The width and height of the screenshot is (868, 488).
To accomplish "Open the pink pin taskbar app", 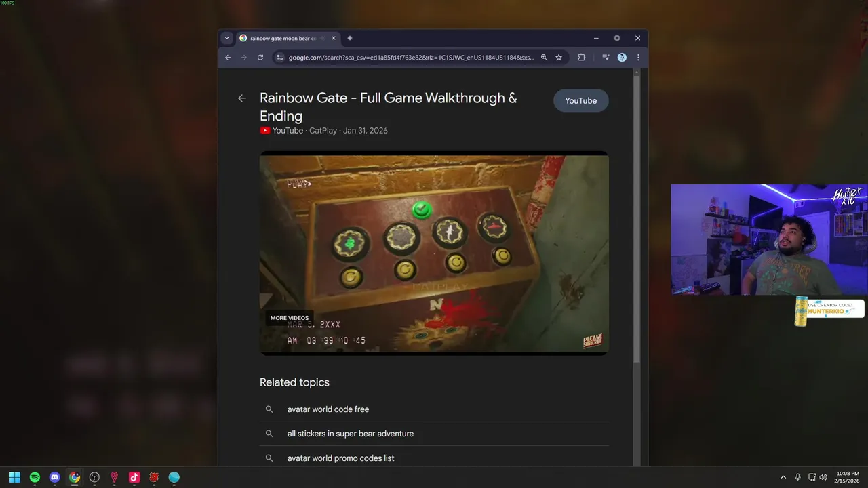I will [x=114, y=477].
